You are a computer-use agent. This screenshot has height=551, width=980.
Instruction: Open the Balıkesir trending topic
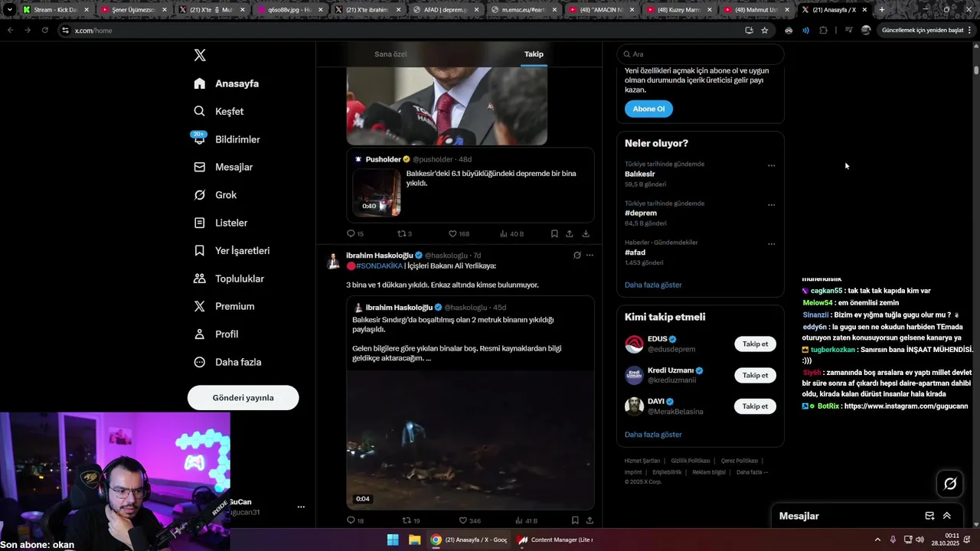point(639,174)
